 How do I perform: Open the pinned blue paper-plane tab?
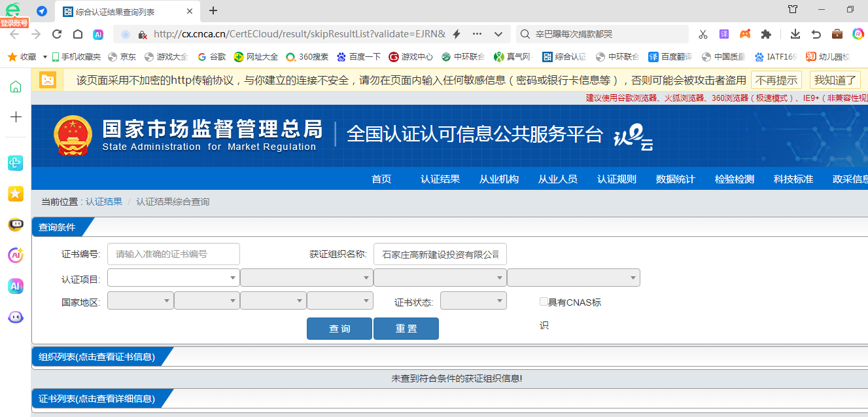(x=41, y=11)
